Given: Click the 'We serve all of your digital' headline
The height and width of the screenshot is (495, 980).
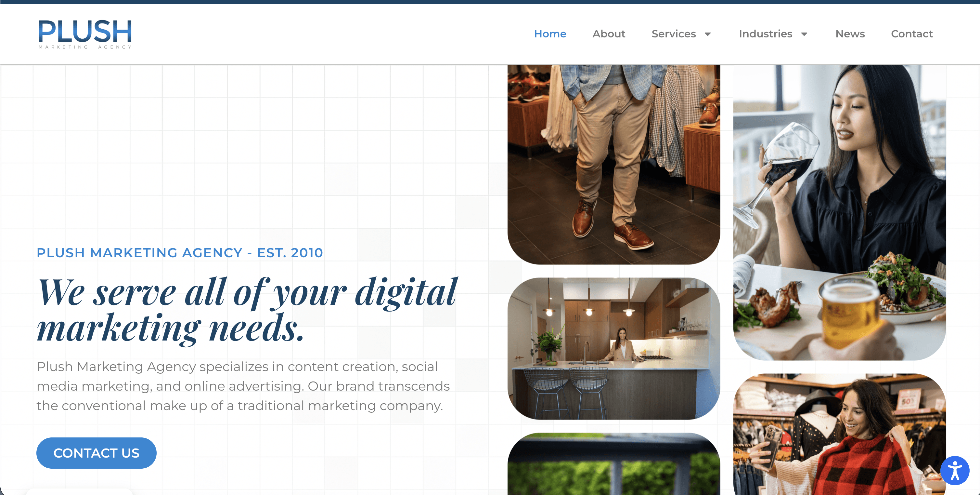Looking at the screenshot, I should click(x=247, y=292).
